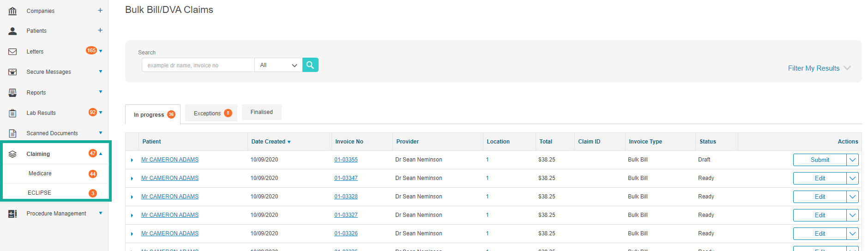Viewport: 868px width, 251px height.
Task: Expand the Scanned Documents menu arrow
Action: point(101,133)
